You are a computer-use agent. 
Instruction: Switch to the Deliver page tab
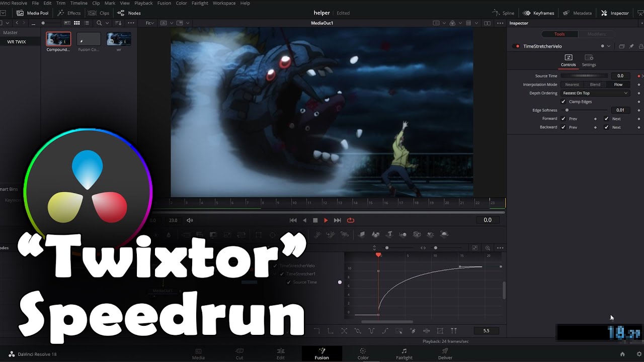pos(445,354)
